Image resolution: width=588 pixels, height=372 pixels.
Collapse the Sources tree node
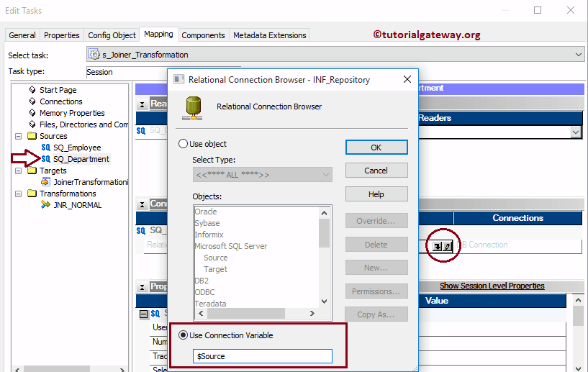[18, 136]
